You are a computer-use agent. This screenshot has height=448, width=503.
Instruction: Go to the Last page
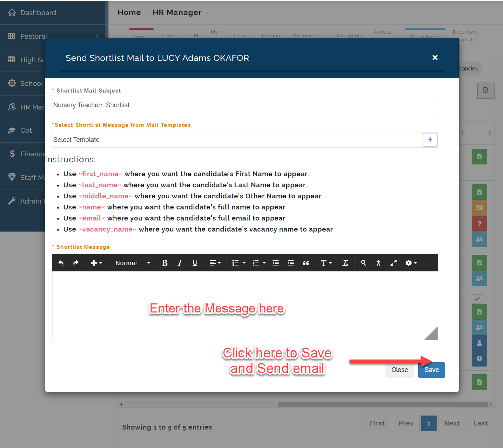(x=481, y=423)
